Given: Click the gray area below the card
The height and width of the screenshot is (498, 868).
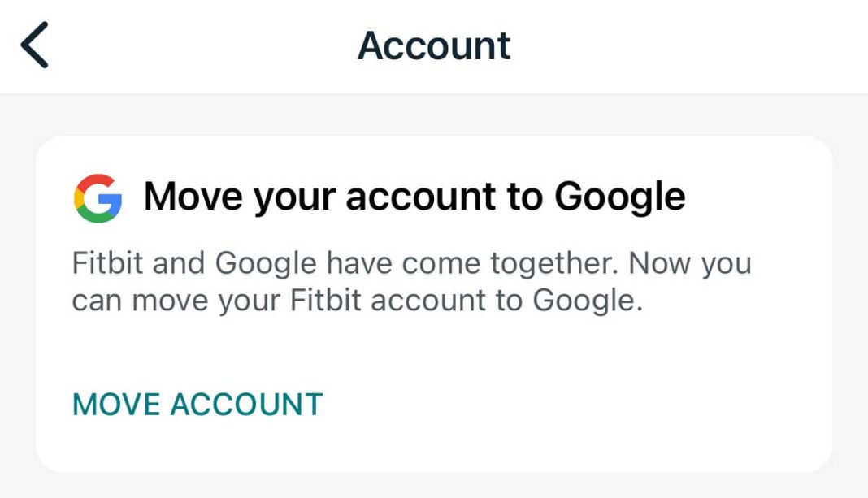Looking at the screenshot, I should tap(434, 486).
